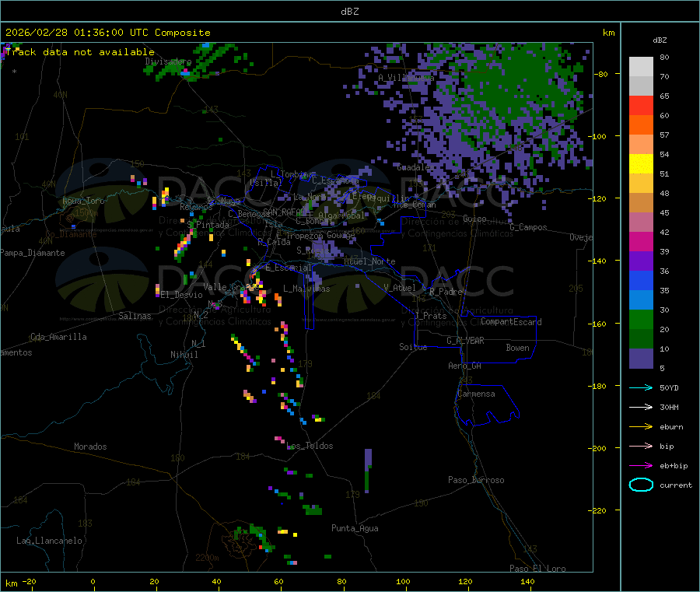Click the 'Paso_Barroso' map label
Screen dimensions: 700x592
click(x=476, y=480)
